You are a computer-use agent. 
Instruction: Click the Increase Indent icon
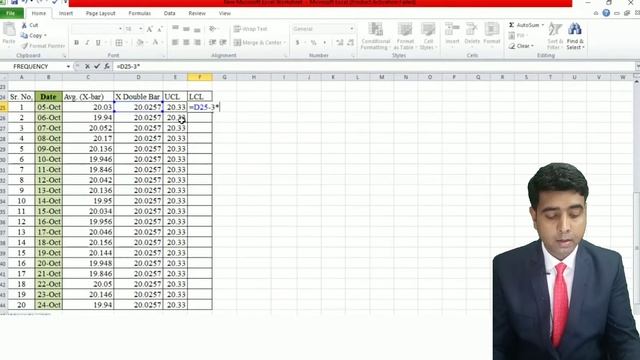pos(223,42)
